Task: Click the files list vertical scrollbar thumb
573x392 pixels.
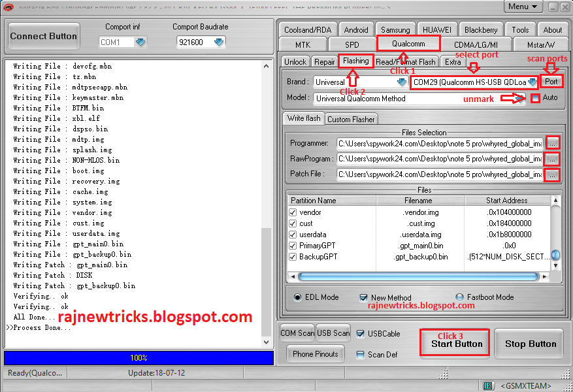Action: 555,255
